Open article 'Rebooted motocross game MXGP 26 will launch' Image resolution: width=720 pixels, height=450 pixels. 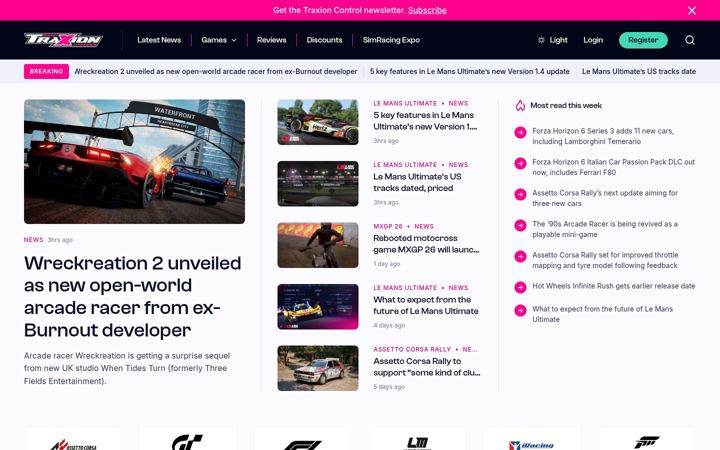click(426, 244)
